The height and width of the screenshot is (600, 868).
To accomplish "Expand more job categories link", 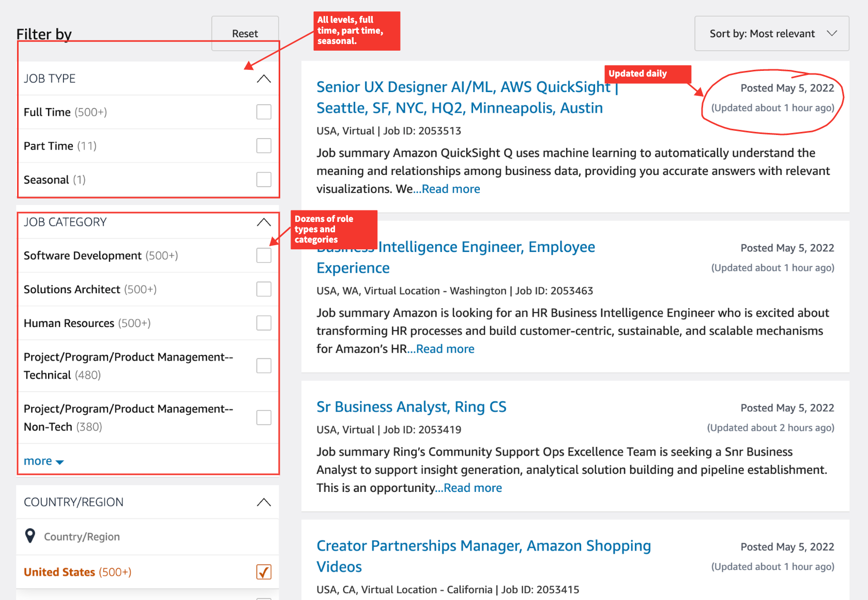I will (43, 461).
